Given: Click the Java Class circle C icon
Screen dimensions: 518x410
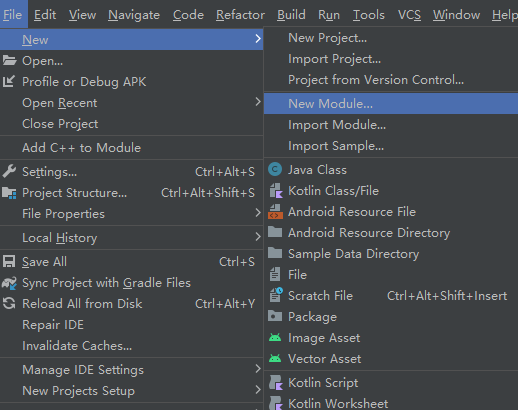Looking at the screenshot, I should click(x=275, y=169).
